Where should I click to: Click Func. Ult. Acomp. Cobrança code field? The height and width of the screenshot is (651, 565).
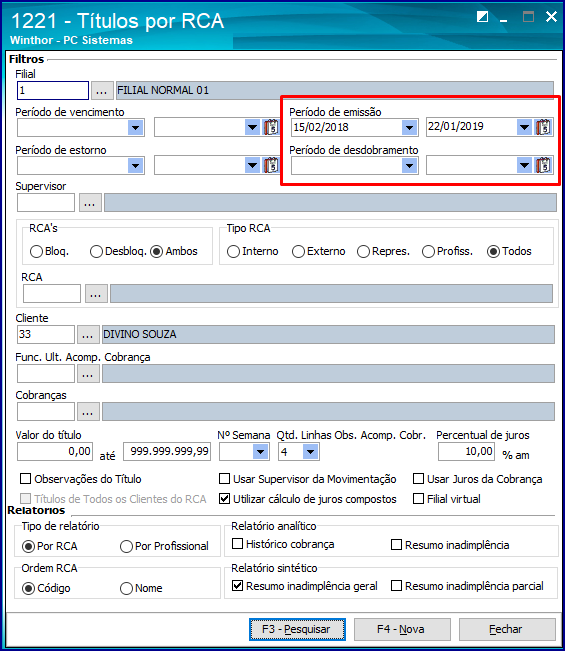pyautogui.click(x=46, y=374)
